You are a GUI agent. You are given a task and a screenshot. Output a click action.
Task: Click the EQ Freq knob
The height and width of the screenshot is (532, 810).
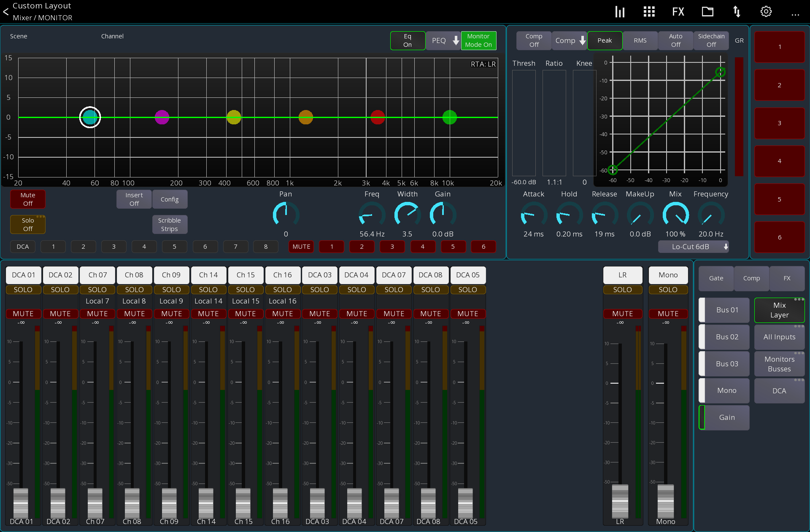coord(372,214)
